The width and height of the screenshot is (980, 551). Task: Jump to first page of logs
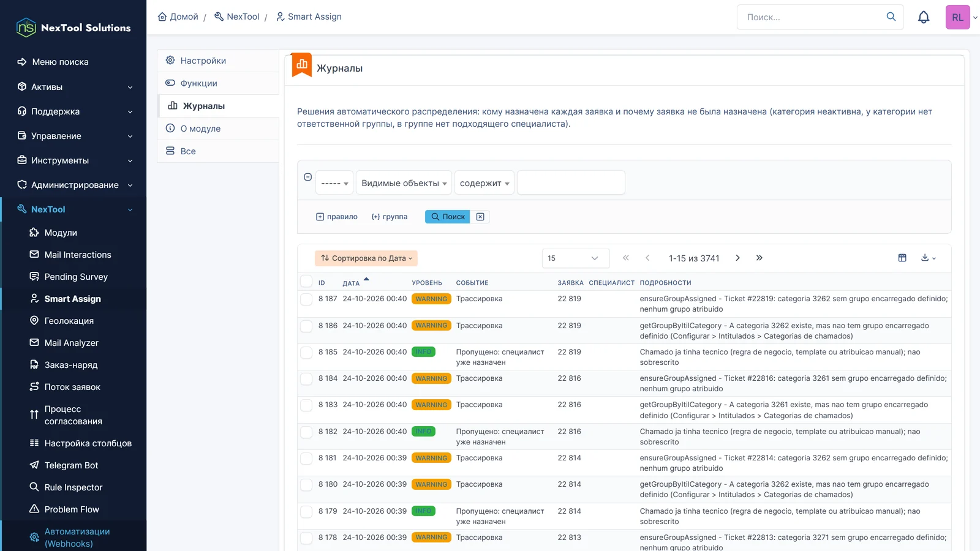(625, 258)
